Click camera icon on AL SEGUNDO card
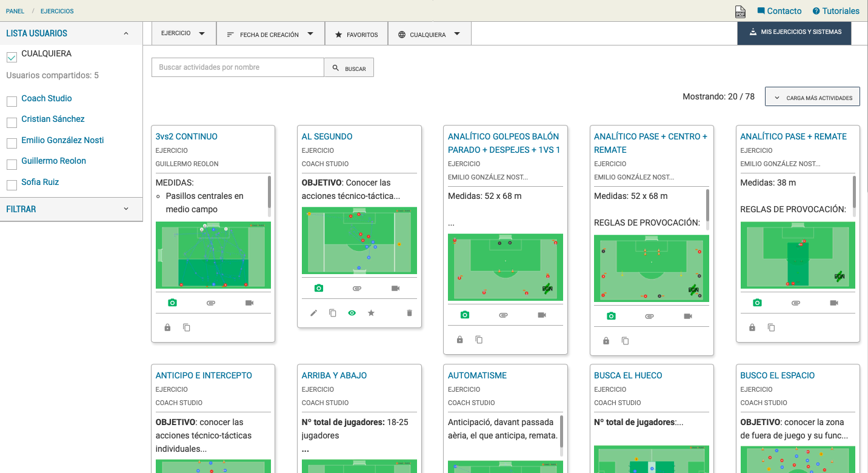 (319, 288)
